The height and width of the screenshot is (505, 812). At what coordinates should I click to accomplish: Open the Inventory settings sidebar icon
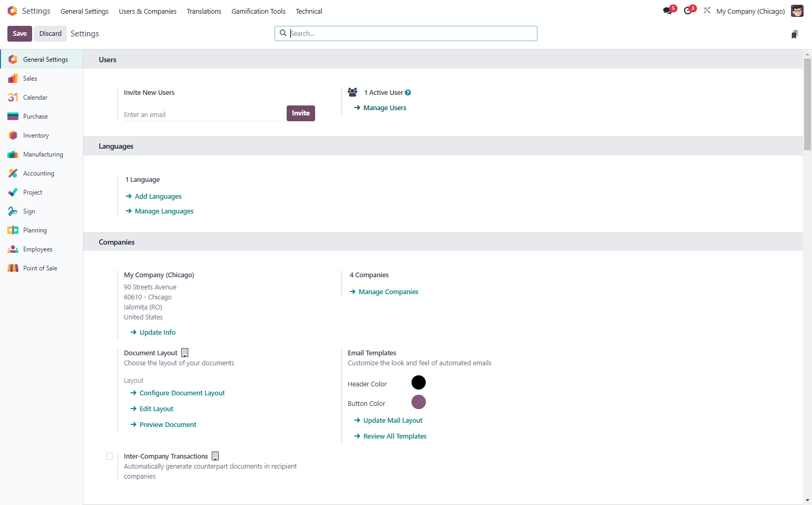(13, 135)
